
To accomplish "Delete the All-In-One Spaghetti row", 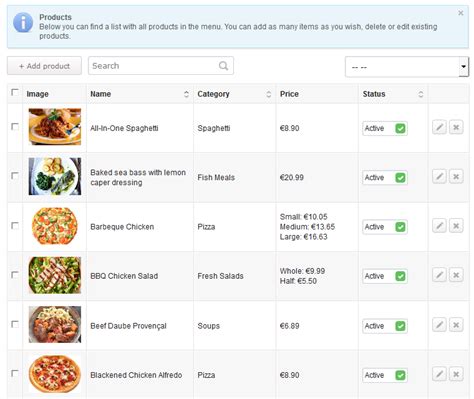I will (456, 127).
